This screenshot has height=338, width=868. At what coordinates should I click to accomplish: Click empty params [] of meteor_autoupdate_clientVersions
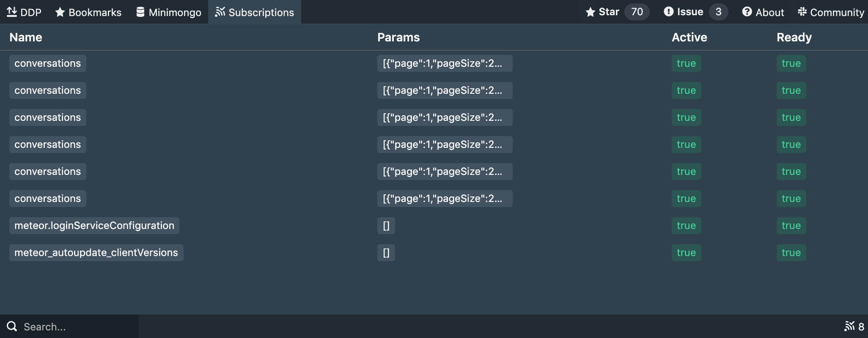[x=386, y=253]
